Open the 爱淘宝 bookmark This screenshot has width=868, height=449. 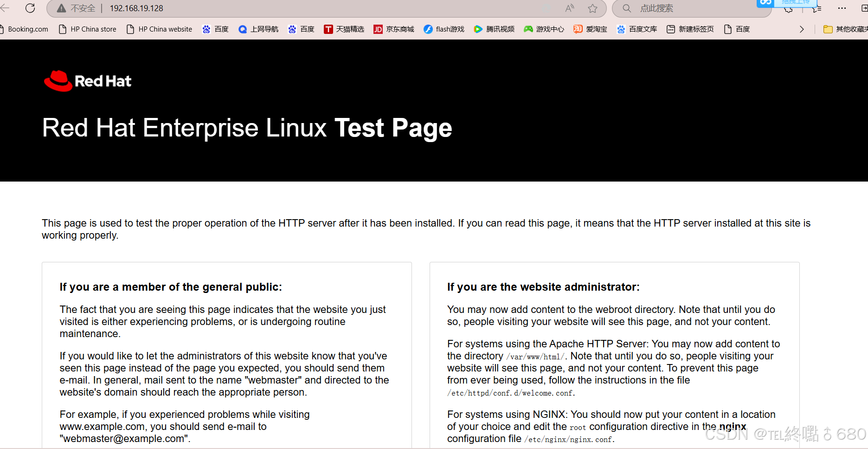click(x=591, y=29)
